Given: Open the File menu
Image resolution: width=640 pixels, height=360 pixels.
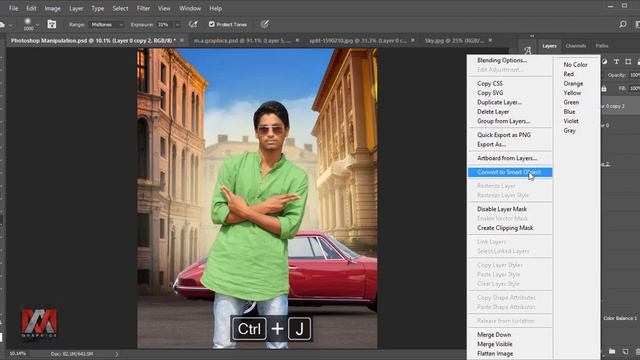Looking at the screenshot, I should 13,8.
